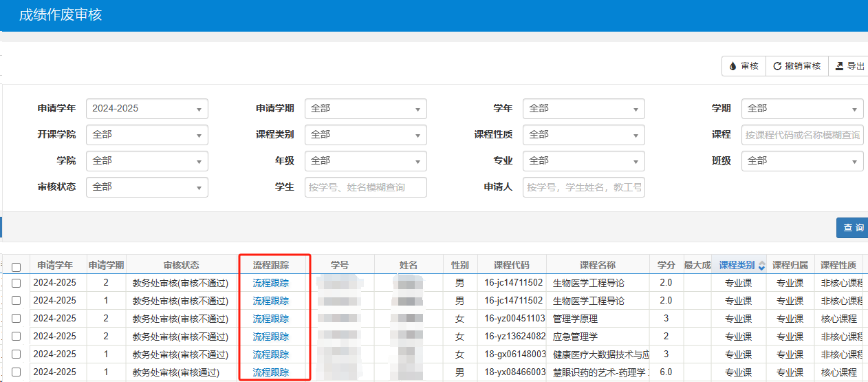The image size is (868, 382).
Task: Click the 申请人 search input field
Action: pyautogui.click(x=583, y=187)
